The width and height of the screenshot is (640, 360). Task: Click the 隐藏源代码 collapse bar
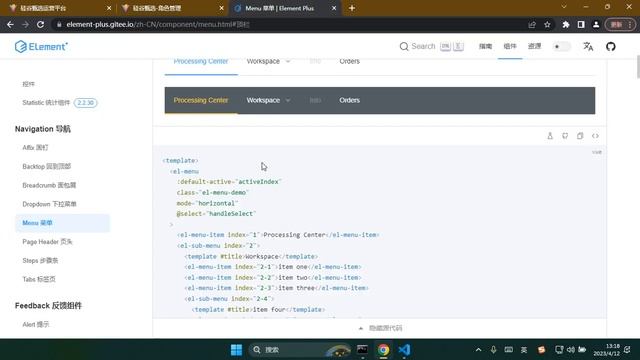(x=380, y=328)
